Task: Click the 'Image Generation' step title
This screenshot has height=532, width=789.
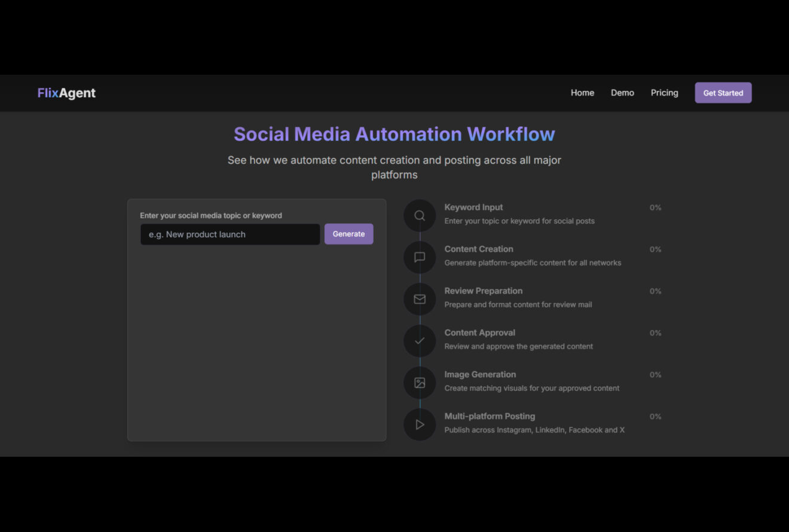Action: point(480,375)
